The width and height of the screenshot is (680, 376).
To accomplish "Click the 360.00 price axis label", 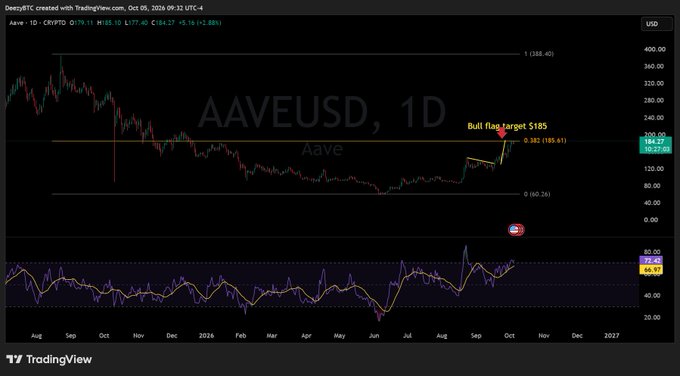I will coord(655,66).
